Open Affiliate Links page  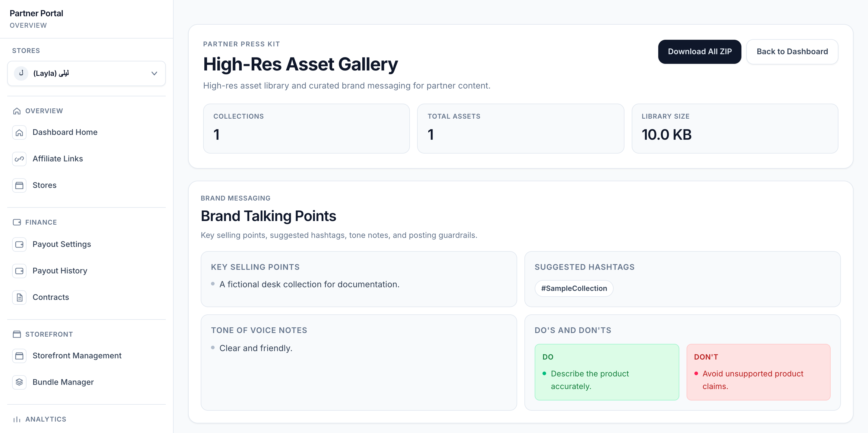click(86, 159)
